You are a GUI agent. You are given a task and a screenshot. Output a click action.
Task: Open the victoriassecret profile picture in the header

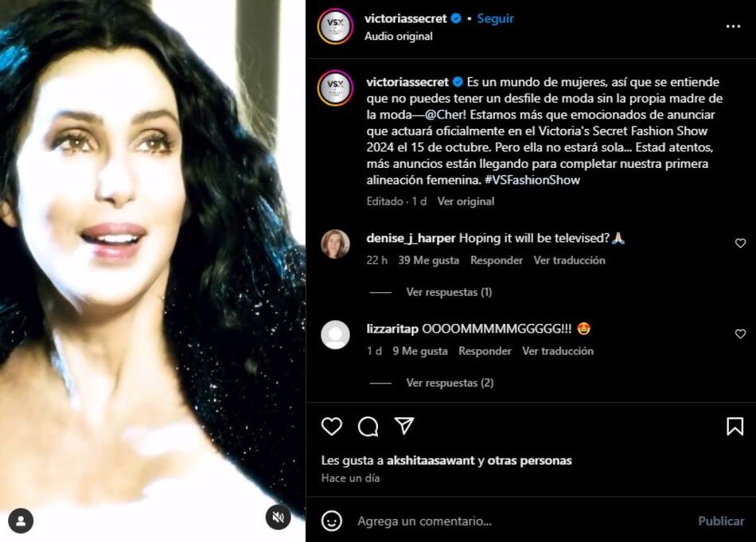pyautogui.click(x=335, y=26)
